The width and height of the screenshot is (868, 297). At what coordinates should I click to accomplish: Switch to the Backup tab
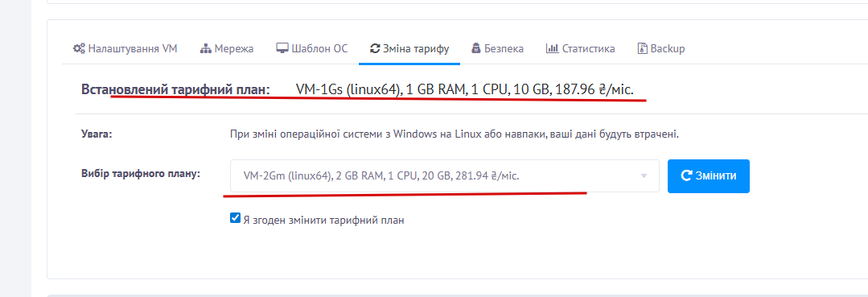[661, 49]
